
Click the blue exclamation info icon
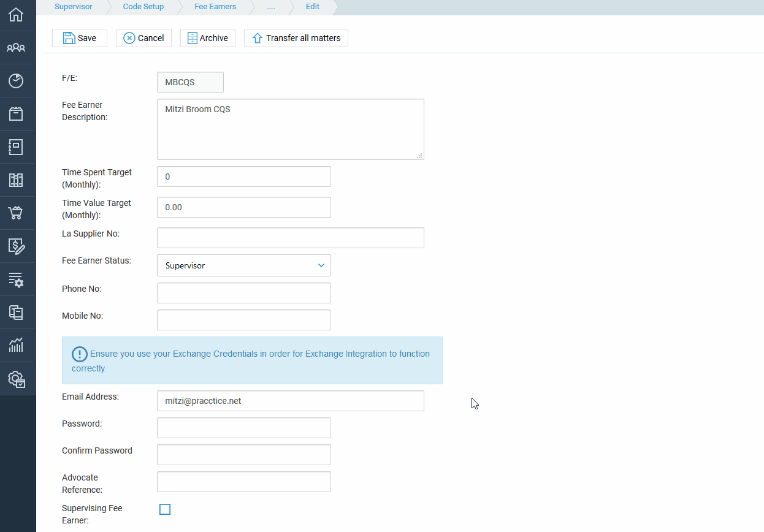[x=80, y=354]
